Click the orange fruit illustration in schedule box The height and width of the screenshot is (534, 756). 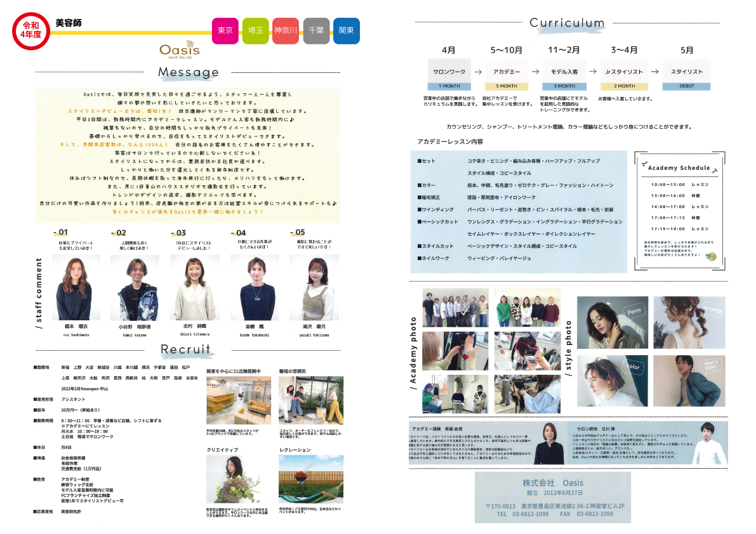pos(711,257)
